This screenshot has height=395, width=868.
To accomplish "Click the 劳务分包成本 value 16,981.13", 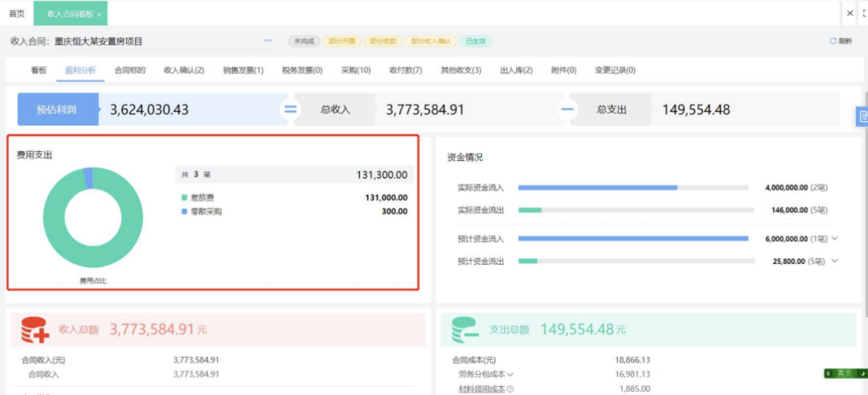I will click(x=633, y=374).
